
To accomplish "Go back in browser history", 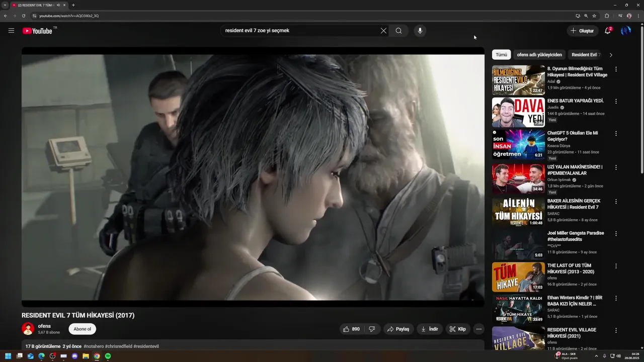I will [6, 16].
